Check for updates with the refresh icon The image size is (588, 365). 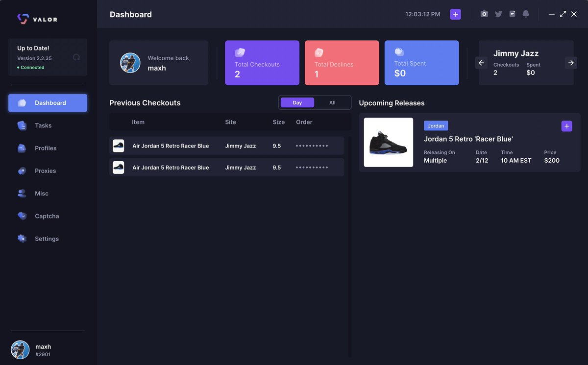coord(76,57)
